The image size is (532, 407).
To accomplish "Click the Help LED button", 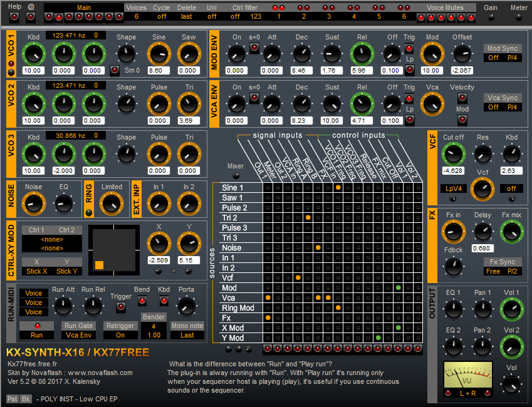I will point(14,17).
